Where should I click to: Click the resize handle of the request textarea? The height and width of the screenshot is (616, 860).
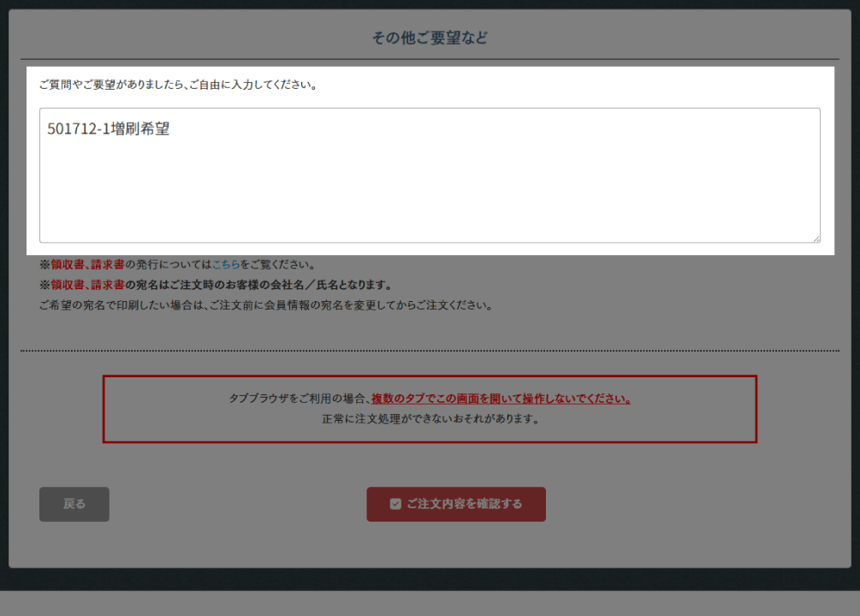[816, 238]
